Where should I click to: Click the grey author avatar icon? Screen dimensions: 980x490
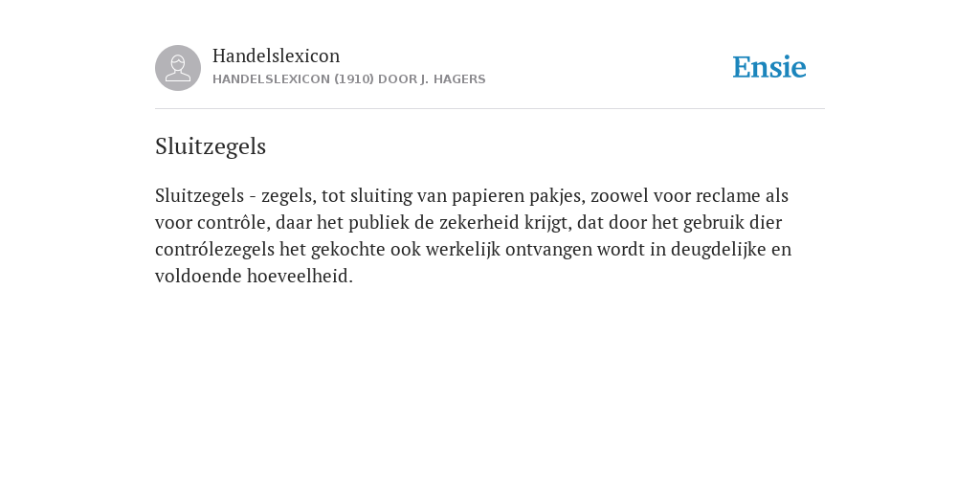click(x=178, y=68)
